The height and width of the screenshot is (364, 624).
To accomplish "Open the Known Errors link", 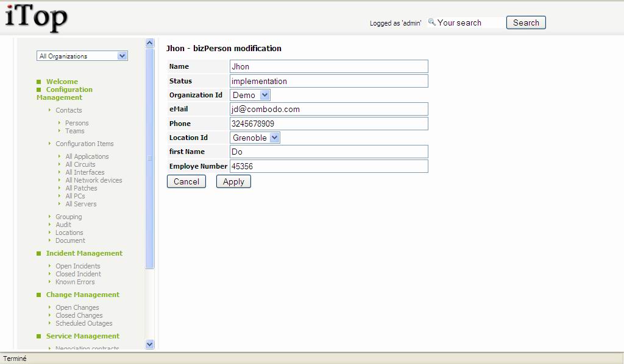I will (75, 282).
